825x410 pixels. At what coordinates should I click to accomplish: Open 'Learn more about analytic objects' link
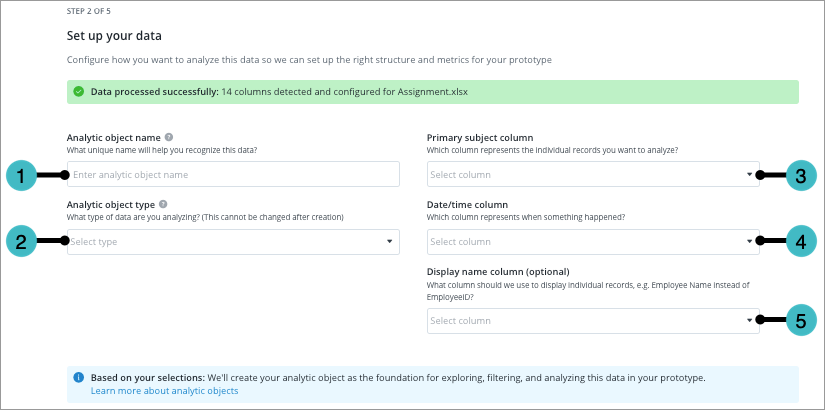pos(164,391)
